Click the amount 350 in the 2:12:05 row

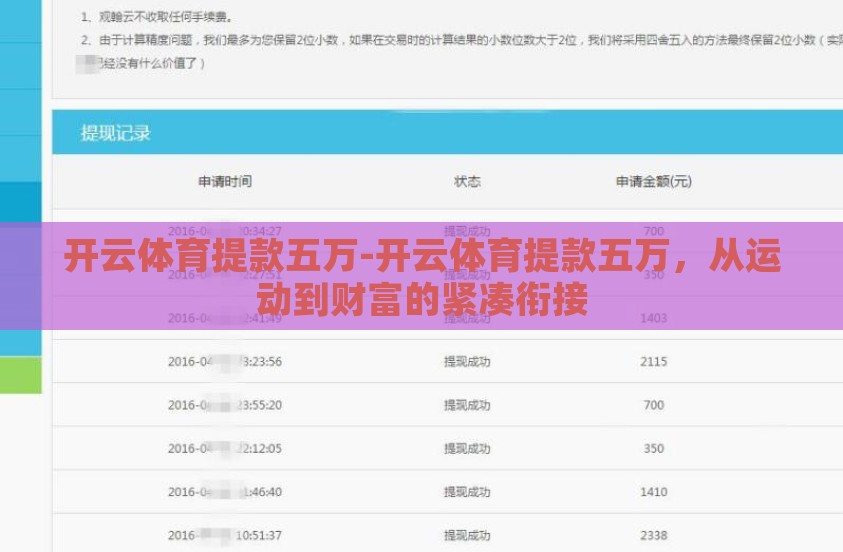coord(654,449)
